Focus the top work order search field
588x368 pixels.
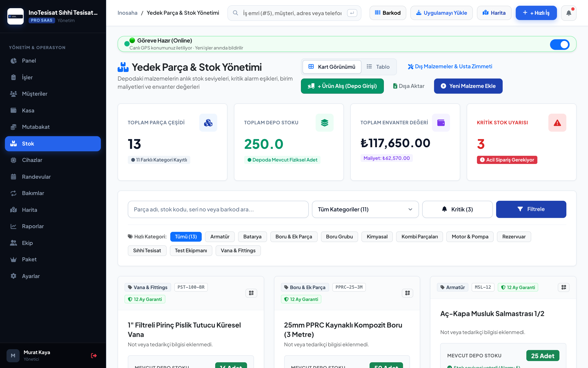click(x=294, y=13)
